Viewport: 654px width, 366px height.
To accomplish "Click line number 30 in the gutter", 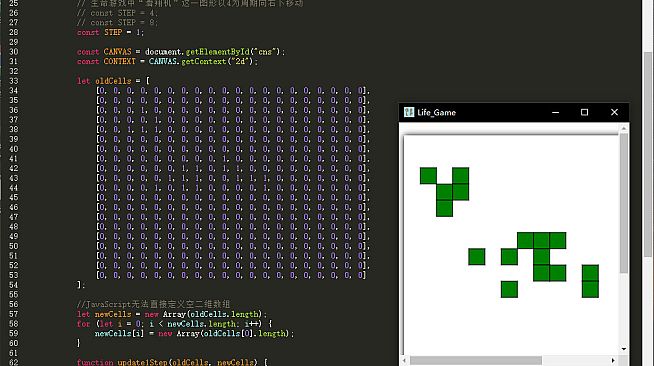I will [x=14, y=52].
